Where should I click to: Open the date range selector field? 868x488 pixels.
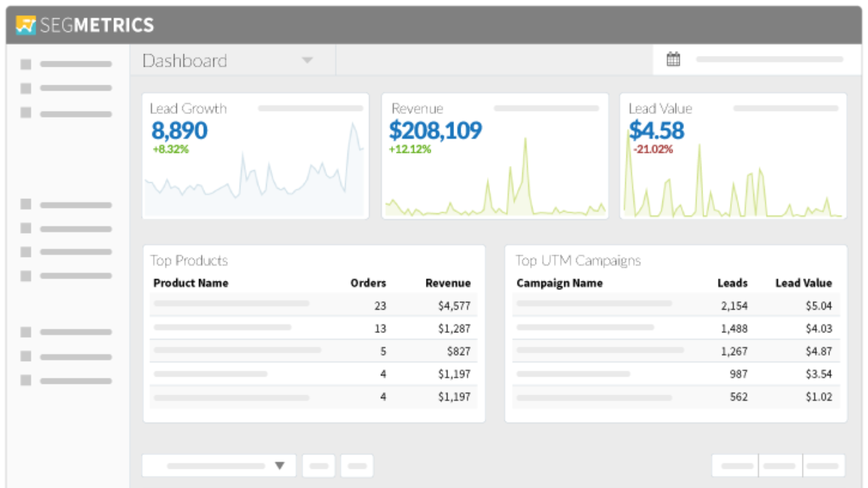pos(770,60)
